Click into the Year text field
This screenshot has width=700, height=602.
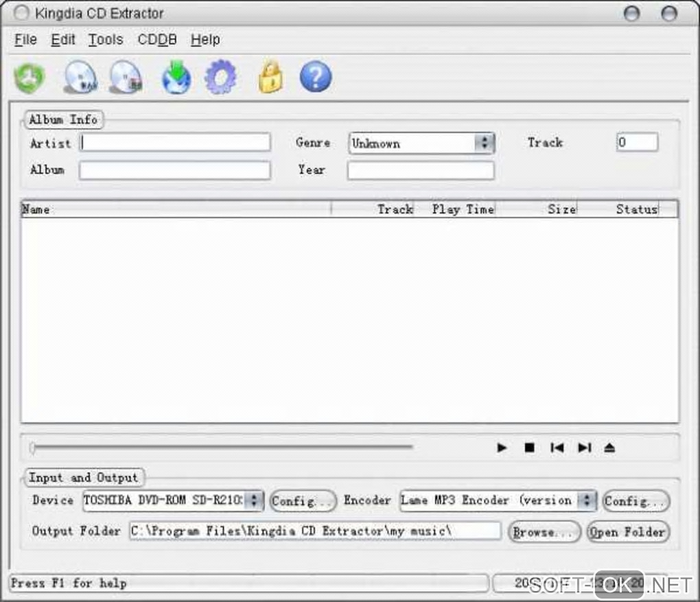pyautogui.click(x=421, y=170)
